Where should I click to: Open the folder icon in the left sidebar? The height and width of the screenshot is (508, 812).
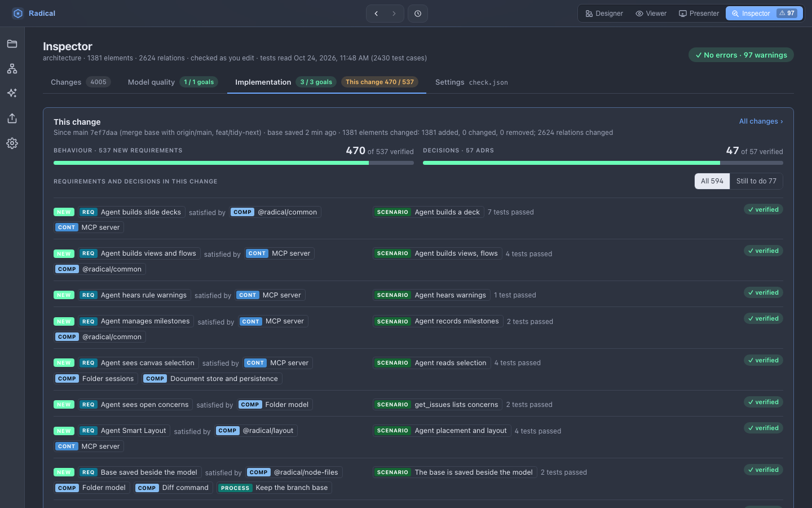tap(12, 44)
